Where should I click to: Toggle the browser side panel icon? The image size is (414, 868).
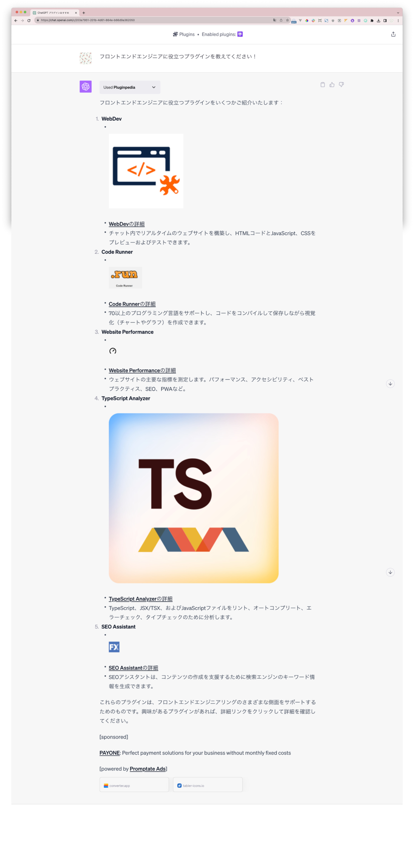coord(385,20)
